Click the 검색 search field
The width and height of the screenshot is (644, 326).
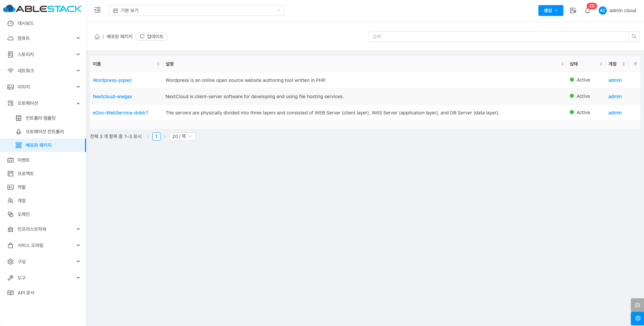tap(499, 37)
